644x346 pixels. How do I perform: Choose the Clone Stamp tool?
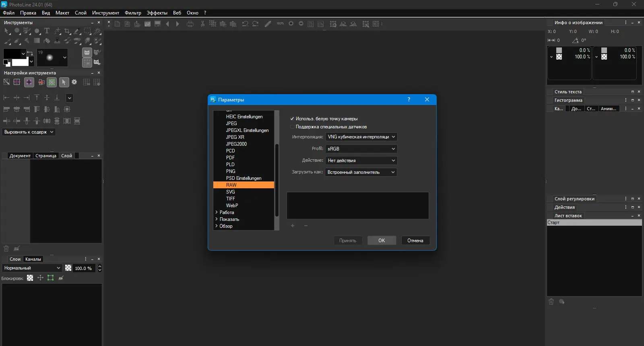57,41
